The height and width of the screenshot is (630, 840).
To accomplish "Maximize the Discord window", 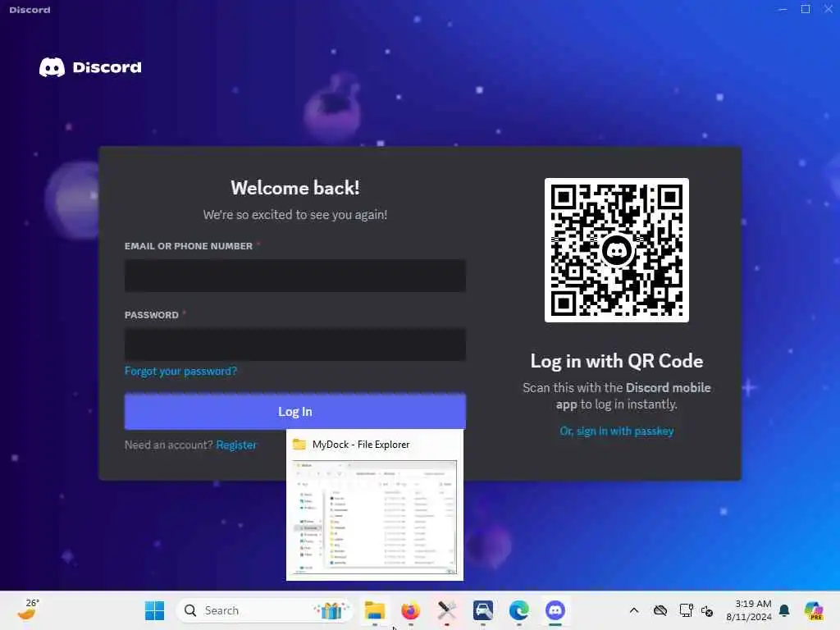I will coord(806,9).
